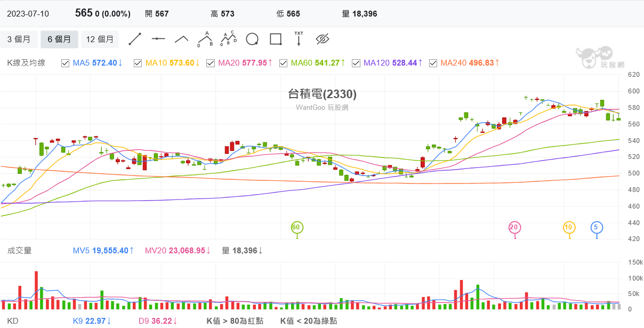Click the green 60 marker on time axis
Image resolution: width=644 pixels, height=328 pixels.
pyautogui.click(x=297, y=228)
